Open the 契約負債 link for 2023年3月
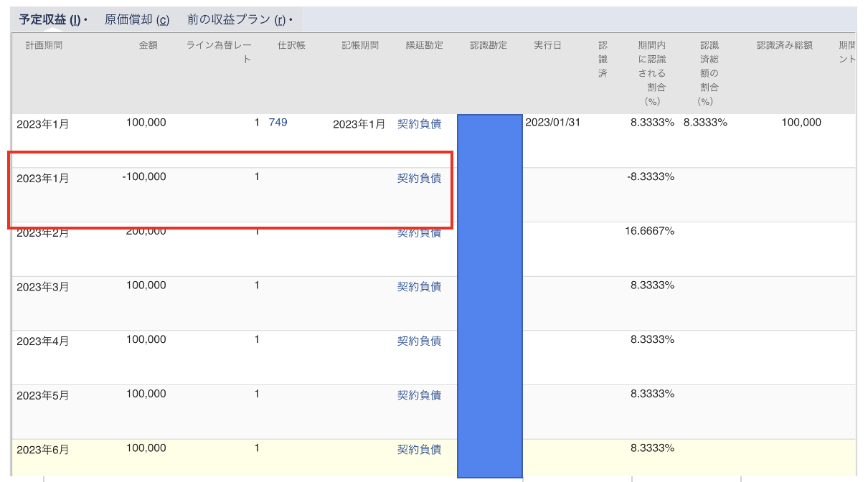The image size is (868, 482). 418,285
